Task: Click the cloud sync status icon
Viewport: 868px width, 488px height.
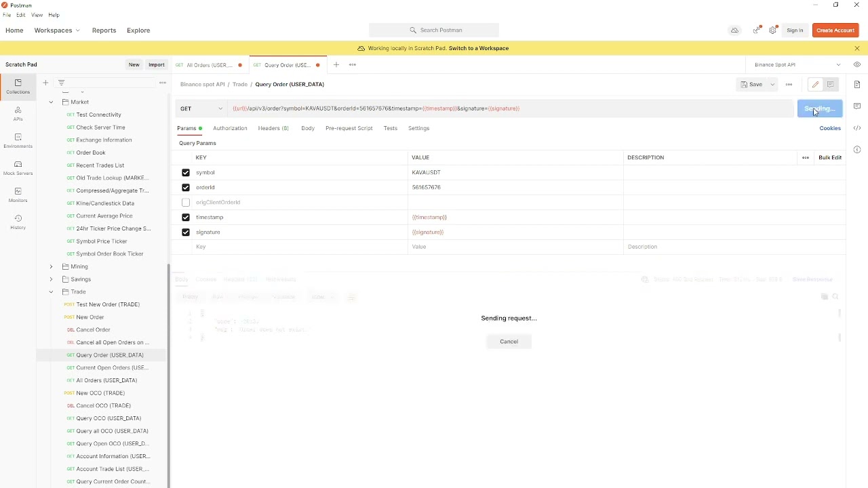Action: pyautogui.click(x=734, y=30)
